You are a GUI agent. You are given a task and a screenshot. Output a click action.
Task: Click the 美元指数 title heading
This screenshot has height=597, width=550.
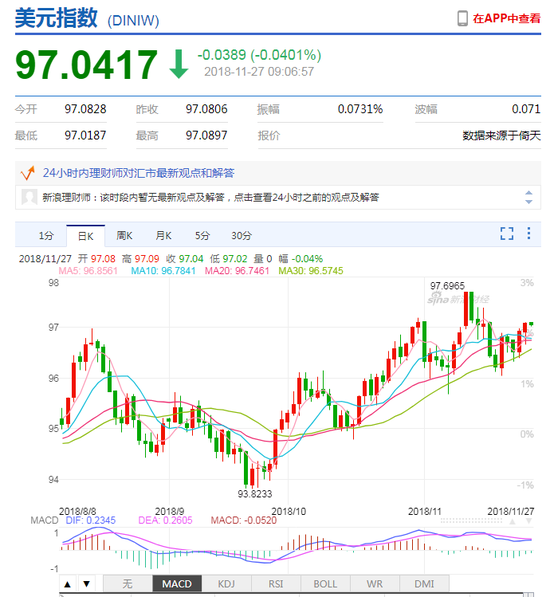(x=56, y=18)
